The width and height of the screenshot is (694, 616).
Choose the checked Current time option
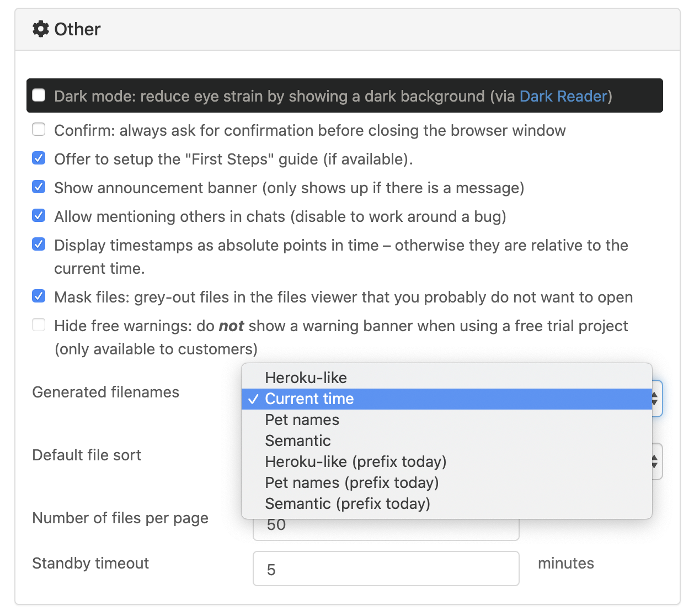point(309,399)
